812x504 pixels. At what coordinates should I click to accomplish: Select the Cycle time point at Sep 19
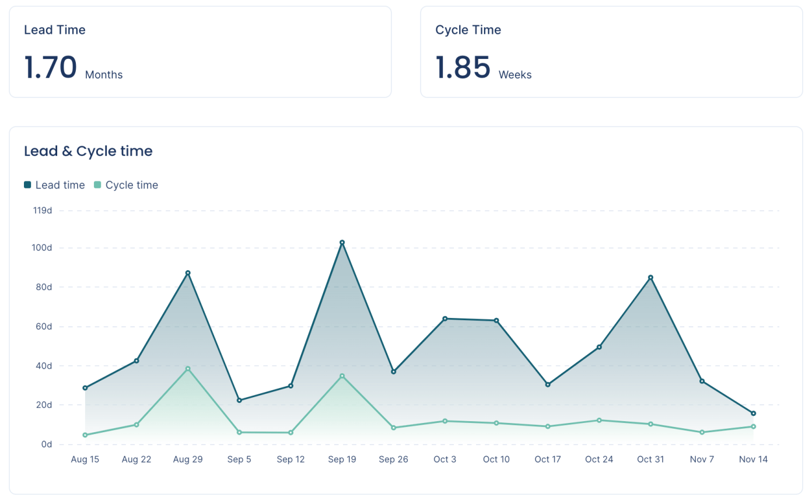click(342, 376)
